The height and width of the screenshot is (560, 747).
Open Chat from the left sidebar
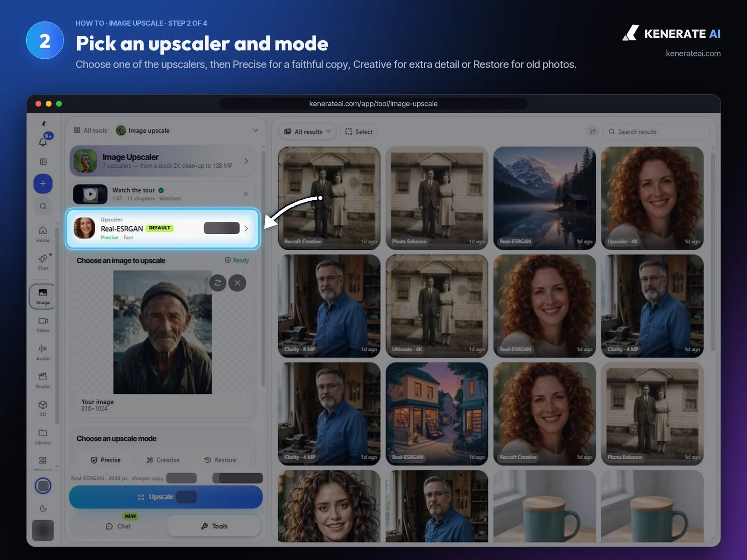click(43, 262)
